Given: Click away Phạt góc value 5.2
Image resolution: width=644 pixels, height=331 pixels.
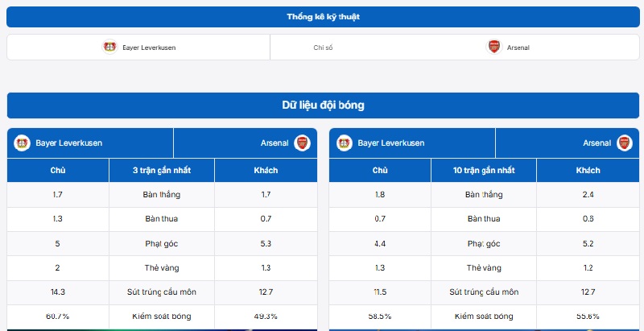Looking at the screenshot, I should (588, 243).
